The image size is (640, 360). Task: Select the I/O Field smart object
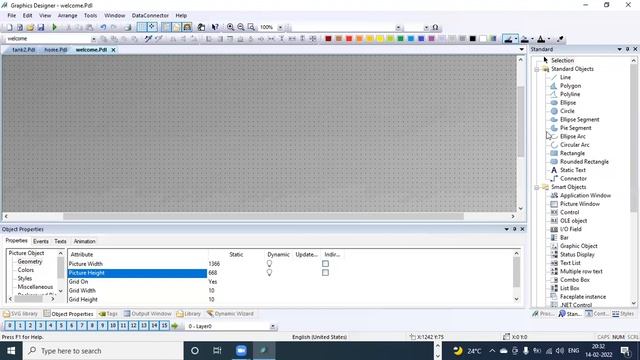click(x=571, y=229)
